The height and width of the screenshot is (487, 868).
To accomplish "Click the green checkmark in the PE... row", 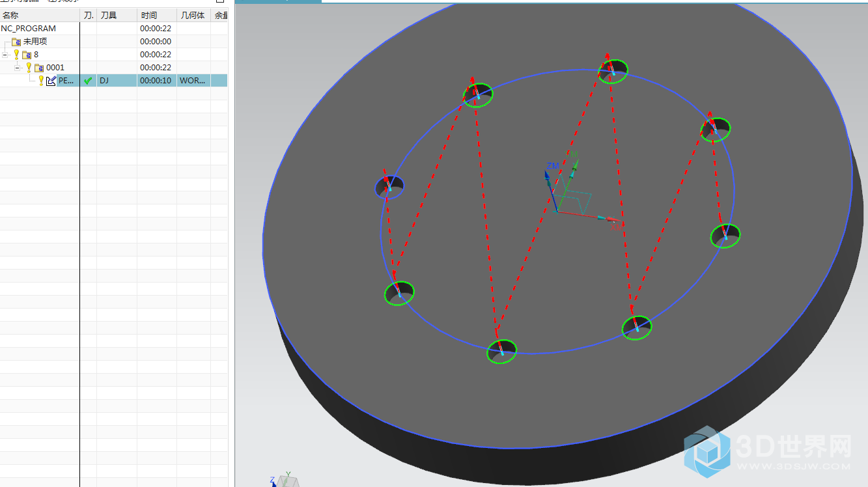I will point(88,81).
